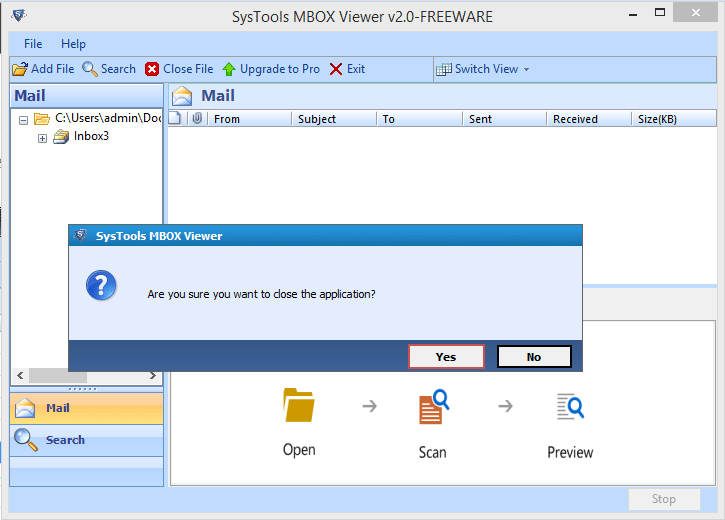
Task: Click the red X Exit icon
Action: [x=336, y=69]
